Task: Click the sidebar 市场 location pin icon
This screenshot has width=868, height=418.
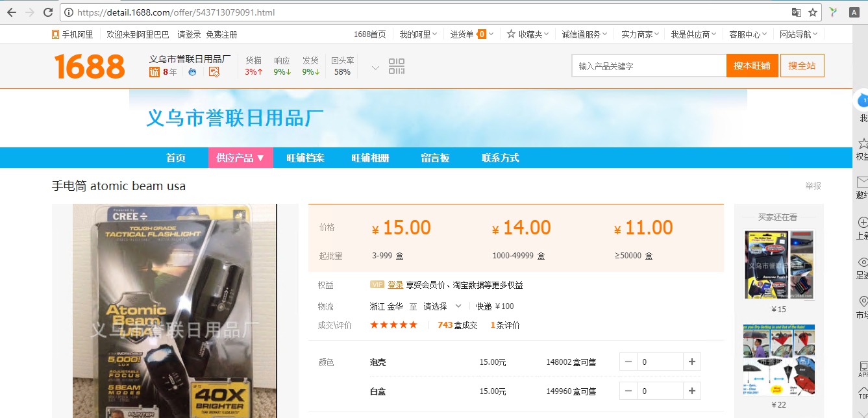Action: pos(863,302)
